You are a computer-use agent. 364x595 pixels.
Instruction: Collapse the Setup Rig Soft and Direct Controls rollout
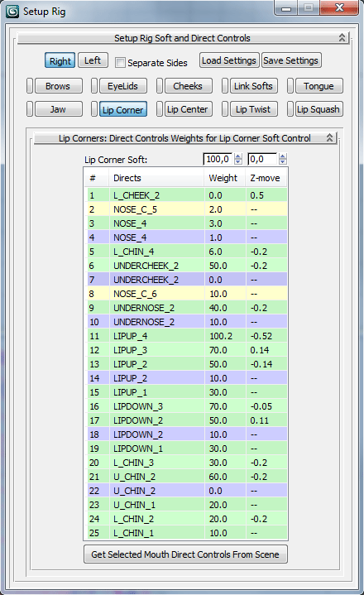pyautogui.click(x=342, y=37)
